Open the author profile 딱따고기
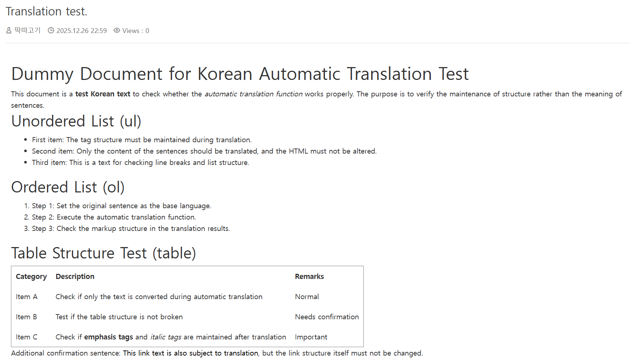633x364 pixels. [x=28, y=30]
